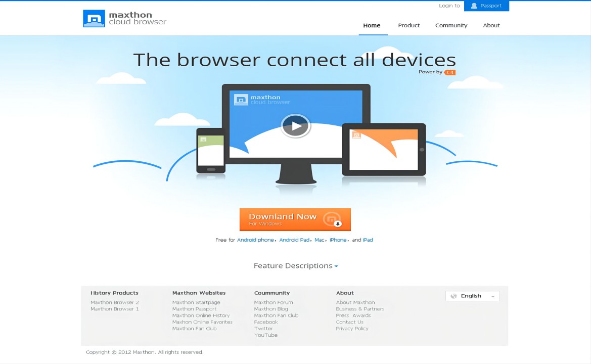The height and width of the screenshot is (364, 591).
Task: Open the Facebook footer link
Action: click(x=266, y=322)
